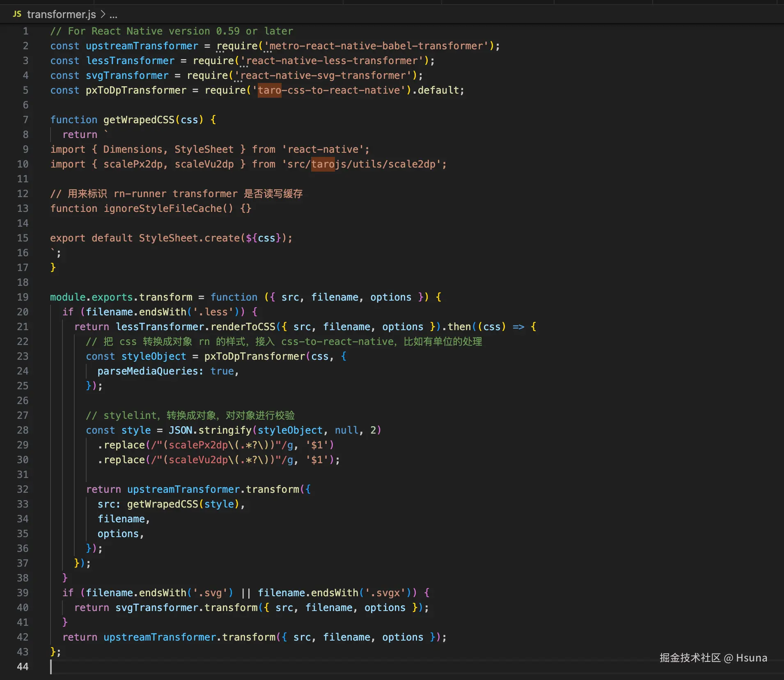Click the '.svg' string on line 39

(x=210, y=593)
